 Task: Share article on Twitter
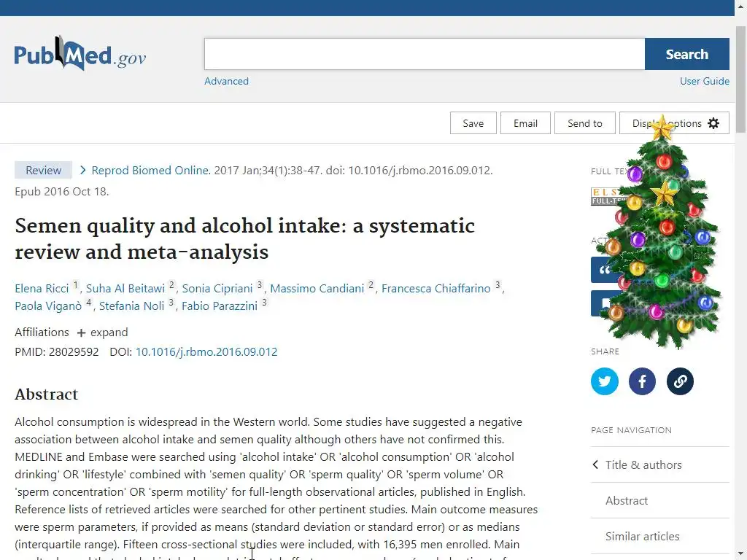coord(605,381)
